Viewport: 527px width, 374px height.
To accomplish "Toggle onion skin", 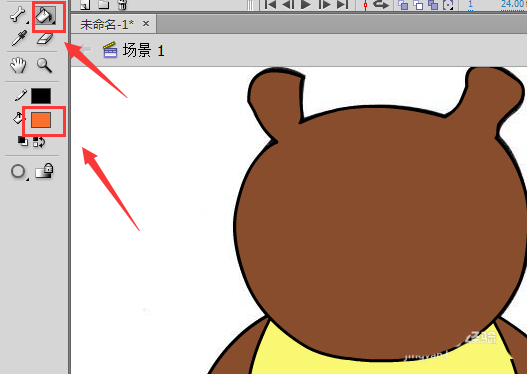I will pos(403,4).
